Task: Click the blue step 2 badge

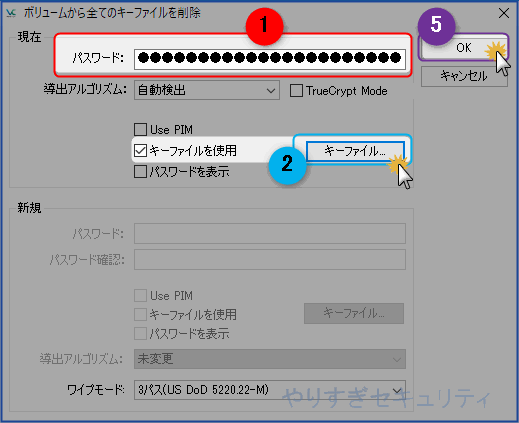Action: [x=287, y=164]
